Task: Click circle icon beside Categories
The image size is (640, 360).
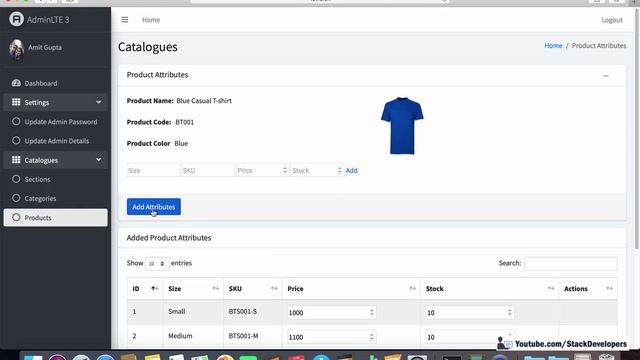Action: point(16,198)
